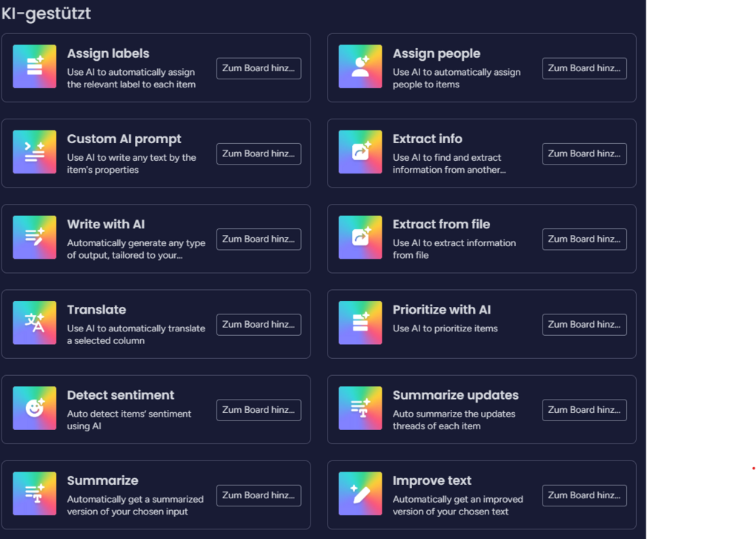Add Assign labels to the board
Image resolution: width=756 pixels, height=539 pixels.
259,68
